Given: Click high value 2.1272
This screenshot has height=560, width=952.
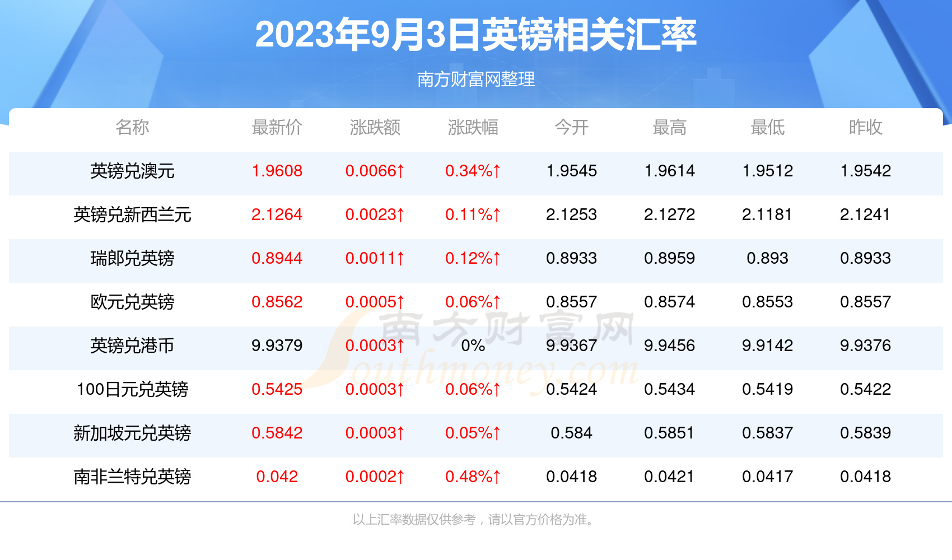Looking at the screenshot, I should pyautogui.click(x=669, y=214).
